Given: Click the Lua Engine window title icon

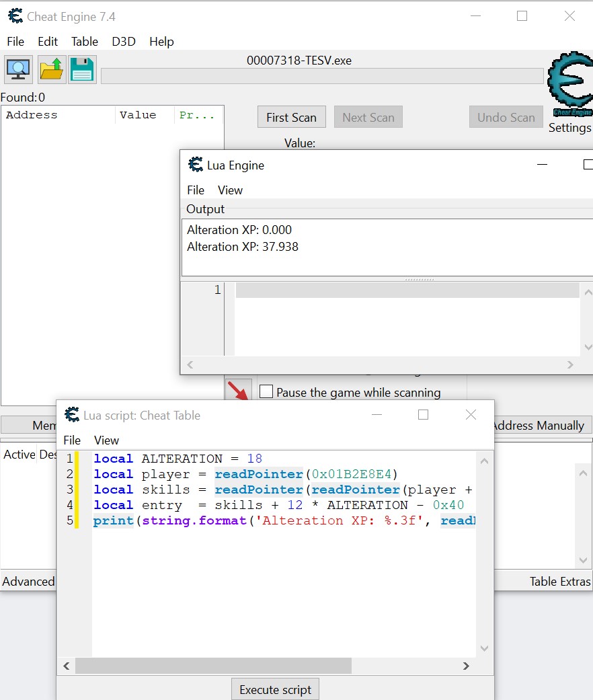Looking at the screenshot, I should pyautogui.click(x=196, y=165).
